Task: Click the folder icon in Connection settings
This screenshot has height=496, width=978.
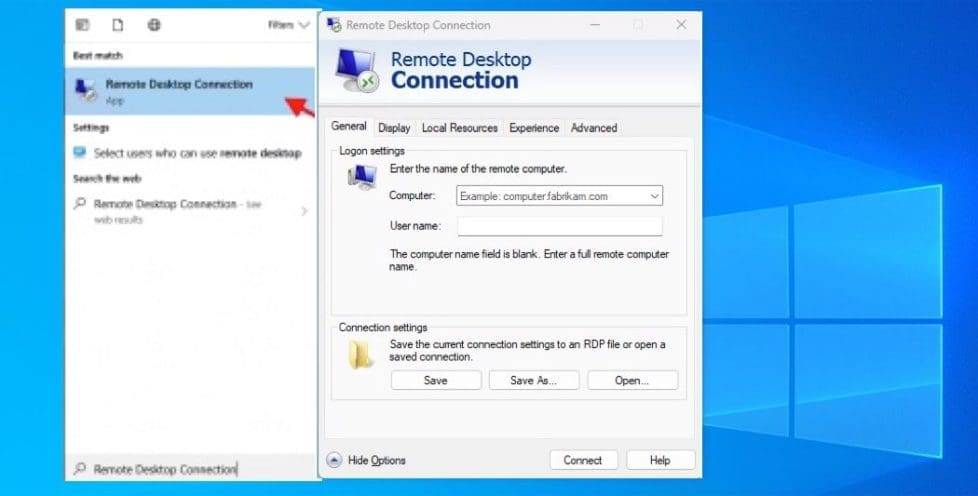Action: pos(361,354)
